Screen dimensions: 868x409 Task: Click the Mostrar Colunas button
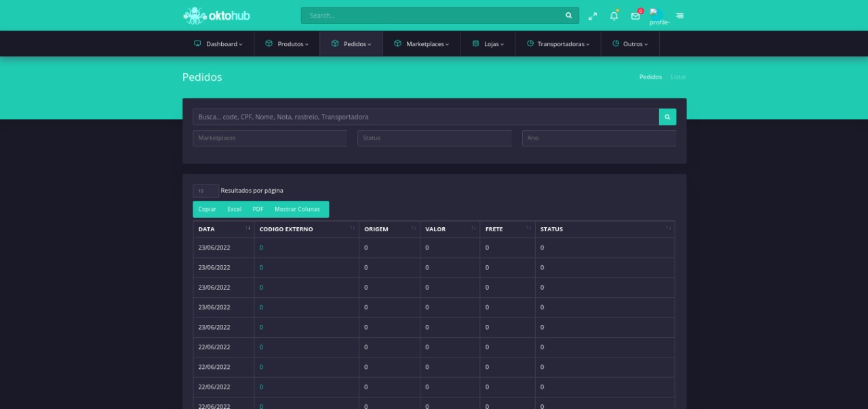click(297, 210)
